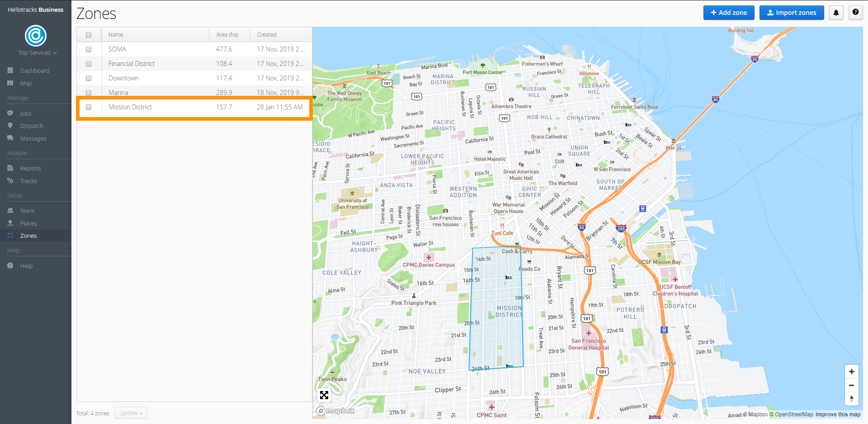This screenshot has width=868, height=424.
Task: Select the Mission District zone row name
Action: 130,107
